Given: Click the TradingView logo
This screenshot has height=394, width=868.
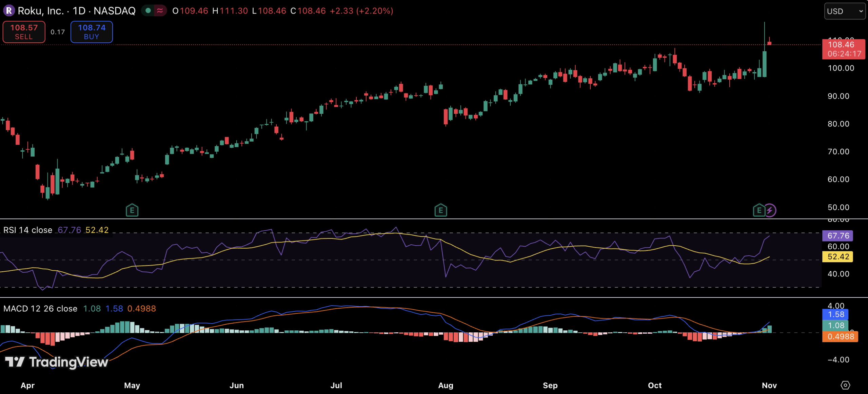Looking at the screenshot, I should click(57, 362).
